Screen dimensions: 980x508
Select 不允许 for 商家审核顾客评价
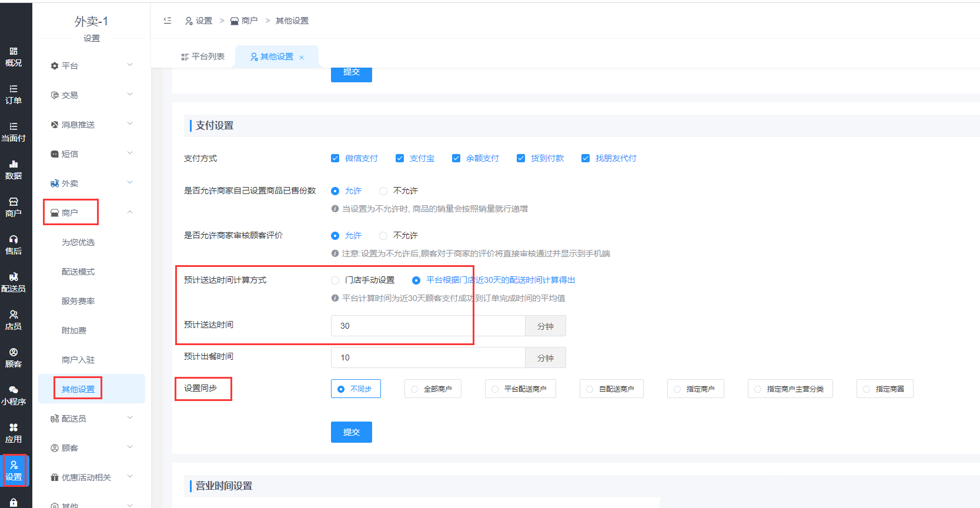(x=383, y=236)
